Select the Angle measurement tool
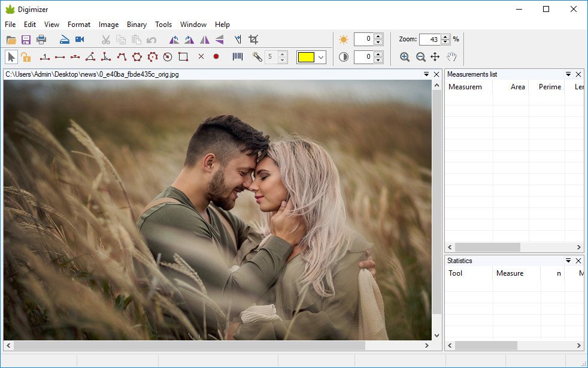 90,57
